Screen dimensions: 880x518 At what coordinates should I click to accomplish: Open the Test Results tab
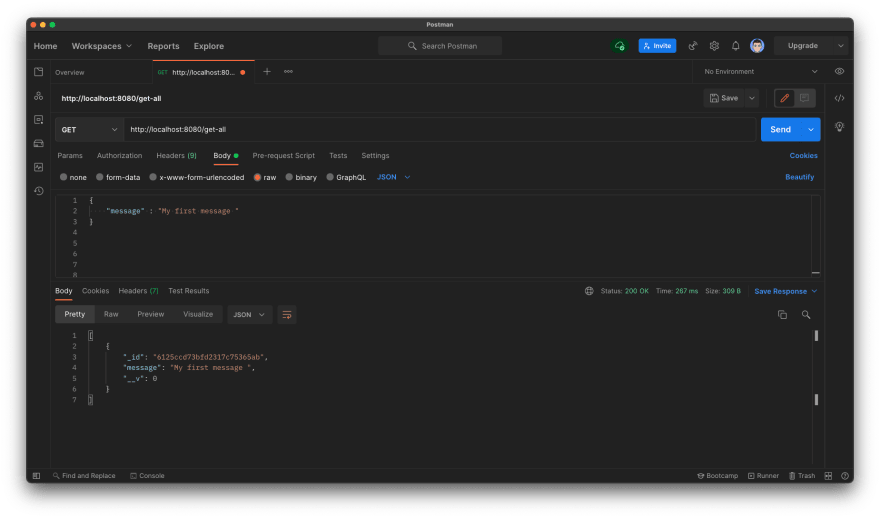click(189, 291)
